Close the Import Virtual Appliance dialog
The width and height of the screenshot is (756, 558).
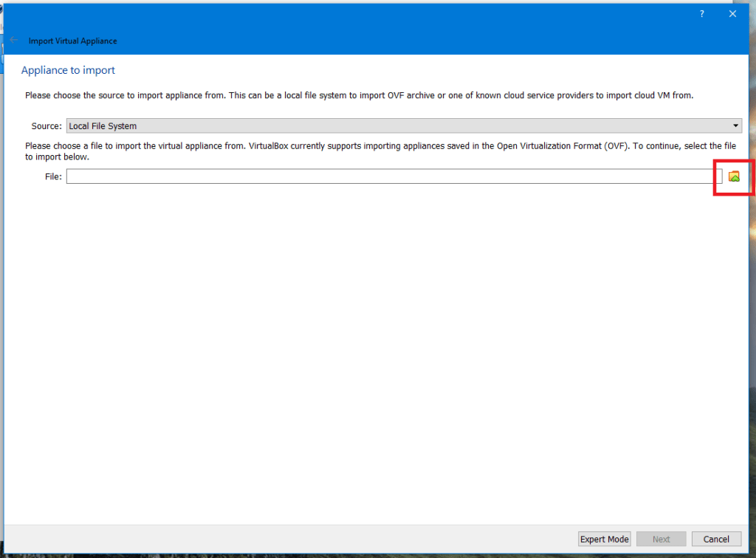pos(733,14)
